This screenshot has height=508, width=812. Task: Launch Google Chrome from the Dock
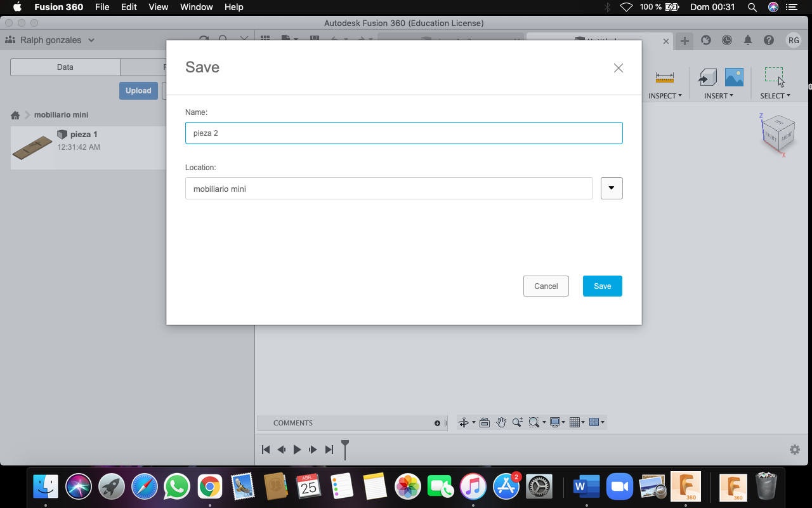tap(209, 487)
